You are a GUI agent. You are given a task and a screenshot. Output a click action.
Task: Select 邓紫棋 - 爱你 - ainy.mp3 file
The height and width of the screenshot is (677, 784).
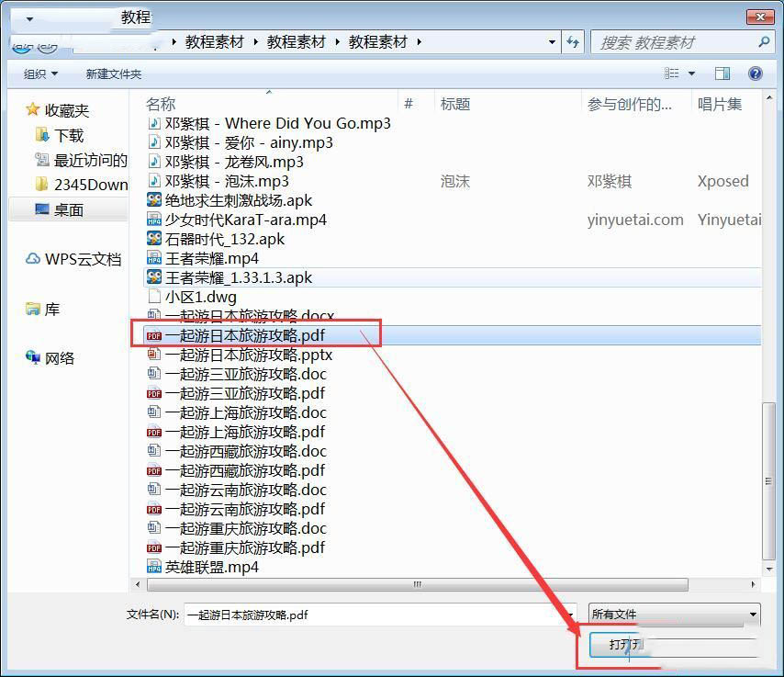point(240,142)
